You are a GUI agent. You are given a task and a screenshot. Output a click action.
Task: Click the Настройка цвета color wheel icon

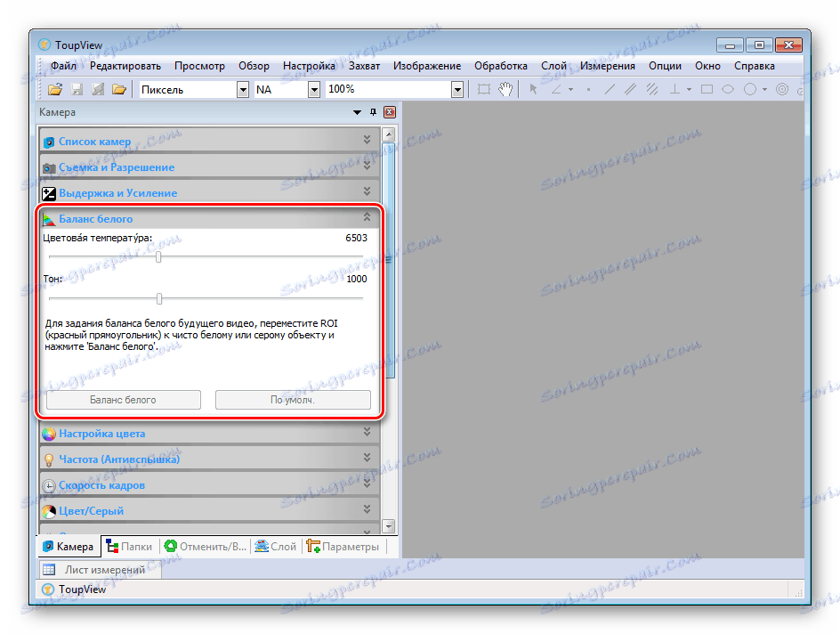[x=49, y=435]
